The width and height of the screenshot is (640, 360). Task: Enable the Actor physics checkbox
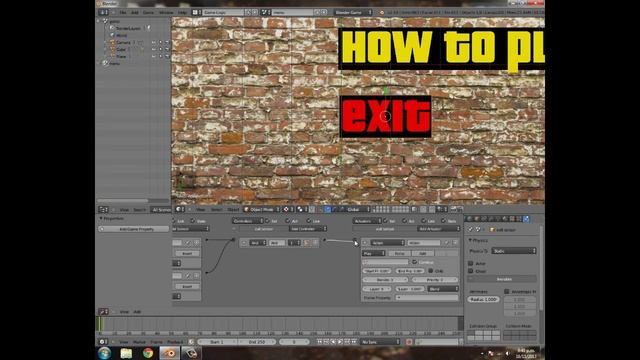click(x=471, y=264)
